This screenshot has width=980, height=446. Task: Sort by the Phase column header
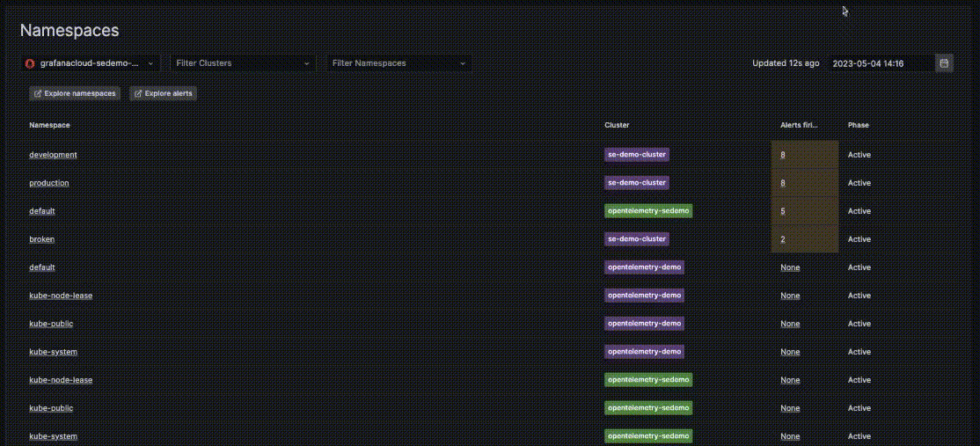[x=858, y=125]
